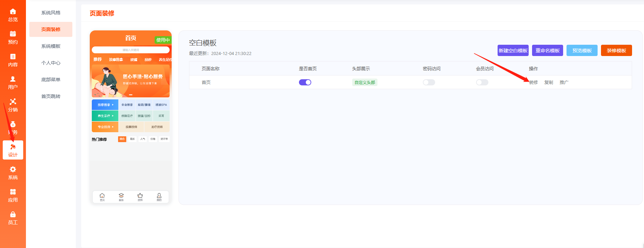This screenshot has width=644, height=248.
Task: Click the 装修 link in 首页 row
Action: pos(533,82)
